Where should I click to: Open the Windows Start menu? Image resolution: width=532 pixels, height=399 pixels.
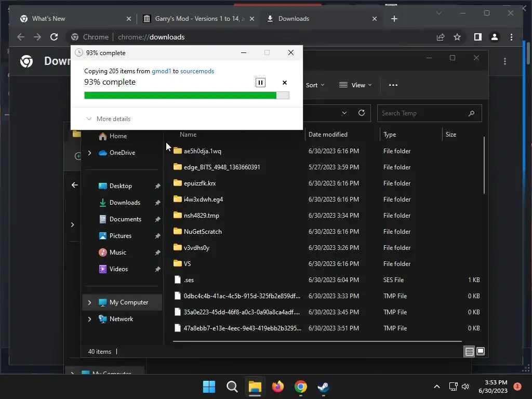tap(209, 387)
